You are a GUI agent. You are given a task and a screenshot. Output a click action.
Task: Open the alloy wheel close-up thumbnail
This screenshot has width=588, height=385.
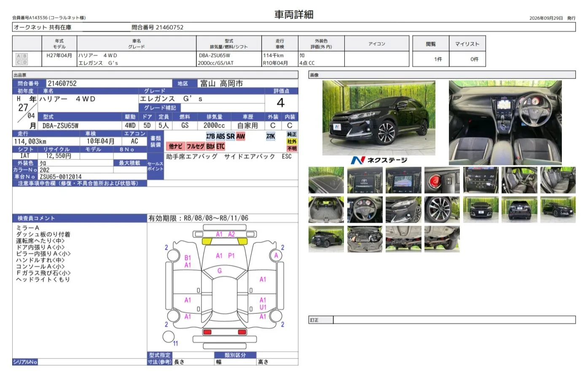pyautogui.click(x=442, y=210)
